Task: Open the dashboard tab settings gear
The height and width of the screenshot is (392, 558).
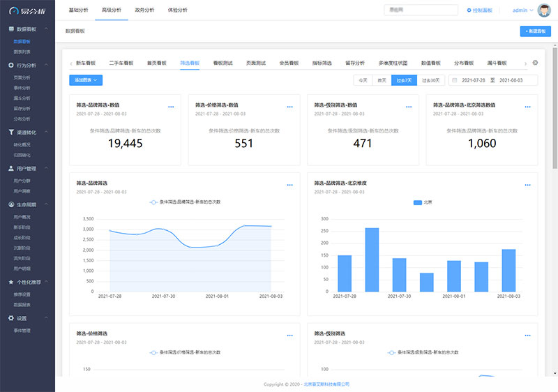Action: (535, 63)
